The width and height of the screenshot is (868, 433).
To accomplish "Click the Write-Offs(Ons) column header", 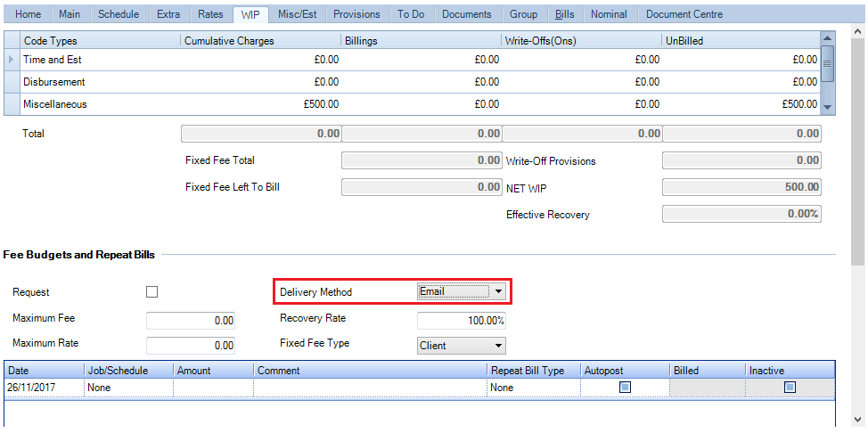I will click(x=582, y=41).
